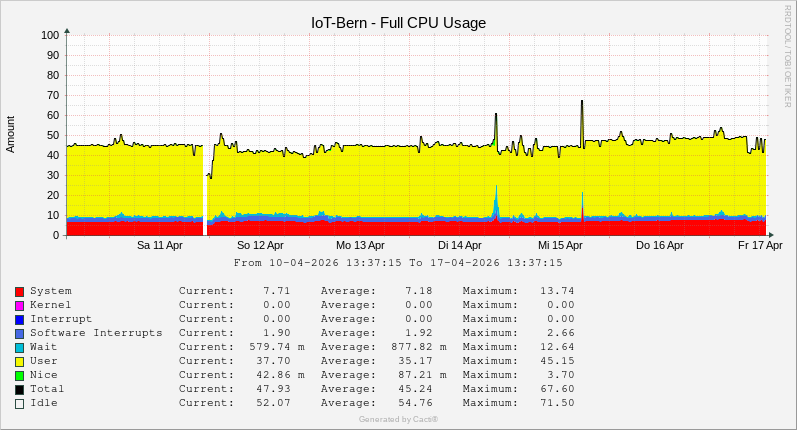Click the yellow User legend swatch
The image size is (797, 430).
19,361
